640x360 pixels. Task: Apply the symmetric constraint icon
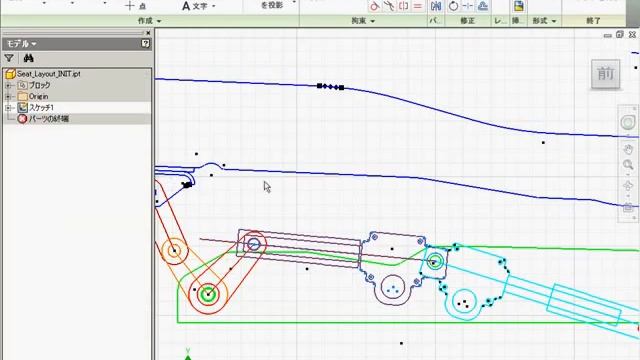(x=404, y=6)
